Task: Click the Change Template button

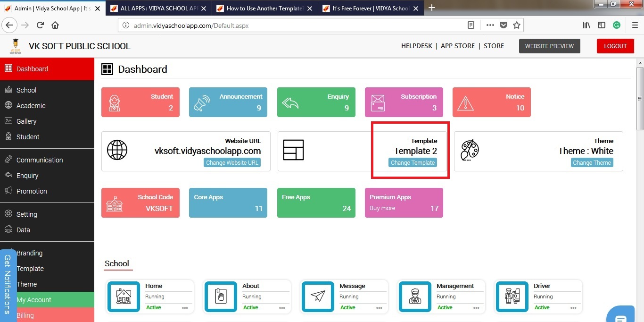Action: [x=413, y=162]
